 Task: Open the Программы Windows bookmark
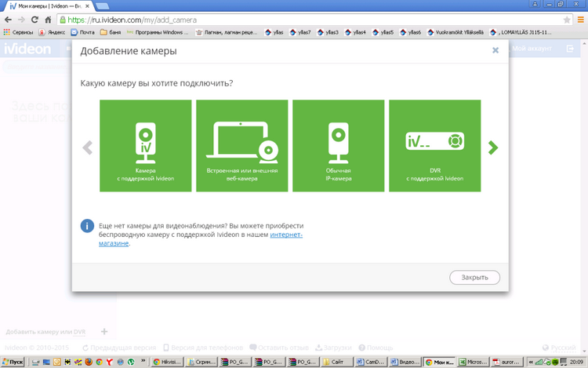click(x=158, y=33)
